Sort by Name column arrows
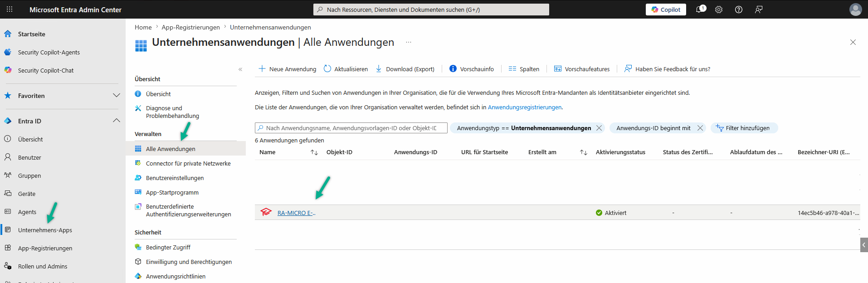 (x=314, y=152)
